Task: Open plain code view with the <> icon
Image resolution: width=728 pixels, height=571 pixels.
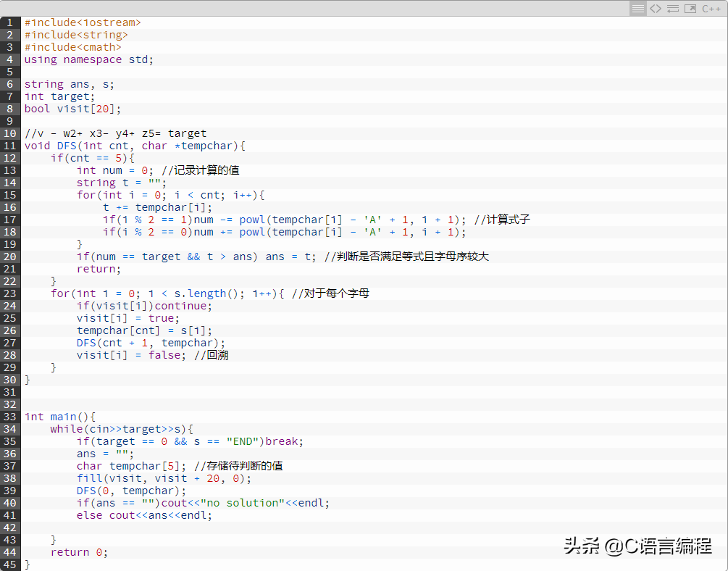Action: (x=656, y=8)
